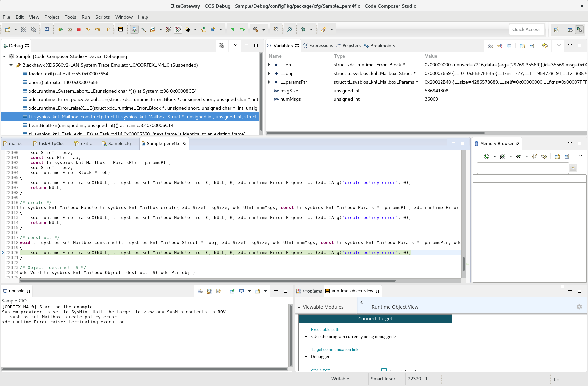This screenshot has height=386, width=588.
Task: Click the blue monitor icon in main toolbar
Action: click(47, 29)
